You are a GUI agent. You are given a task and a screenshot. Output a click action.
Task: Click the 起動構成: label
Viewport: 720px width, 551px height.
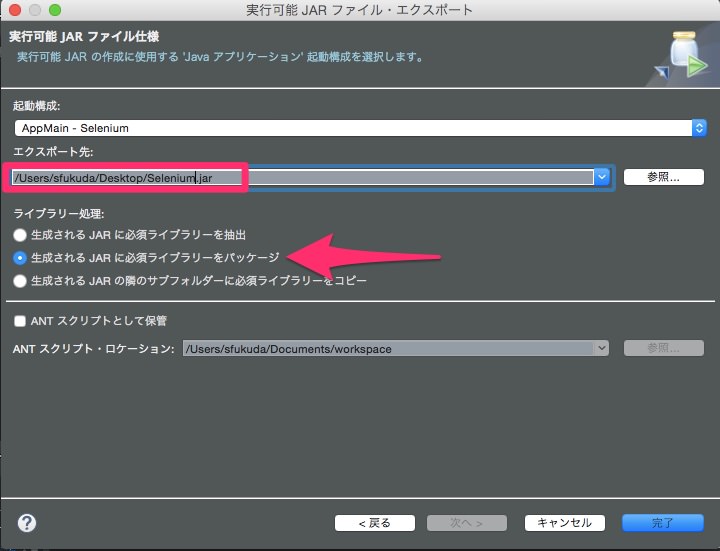tap(37, 106)
